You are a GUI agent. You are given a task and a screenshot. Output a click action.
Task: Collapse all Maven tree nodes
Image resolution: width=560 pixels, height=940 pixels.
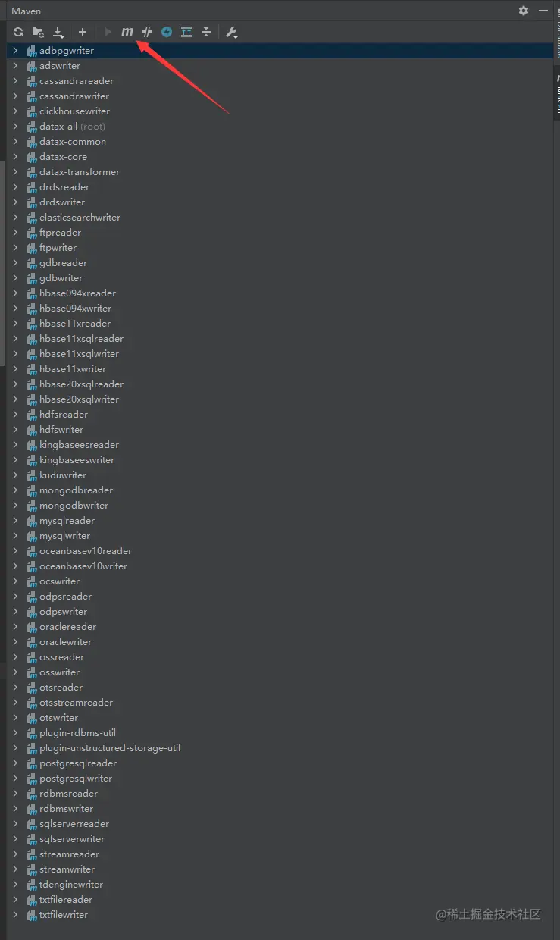[206, 32]
